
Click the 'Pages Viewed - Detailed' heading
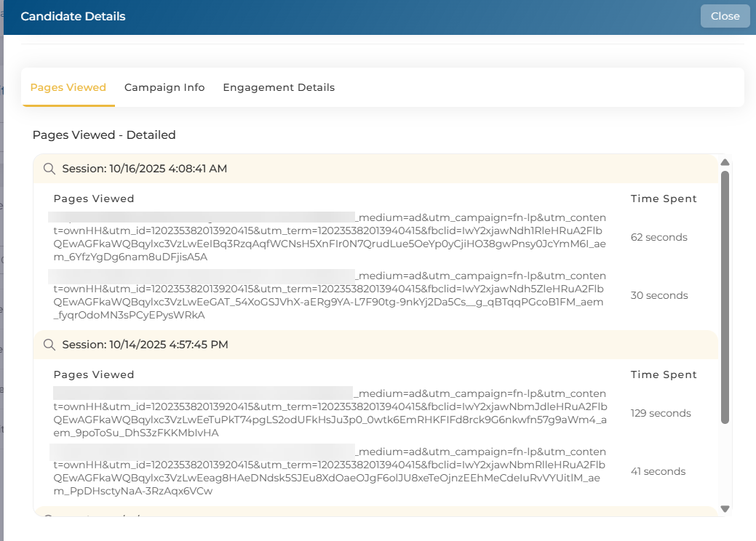[104, 135]
